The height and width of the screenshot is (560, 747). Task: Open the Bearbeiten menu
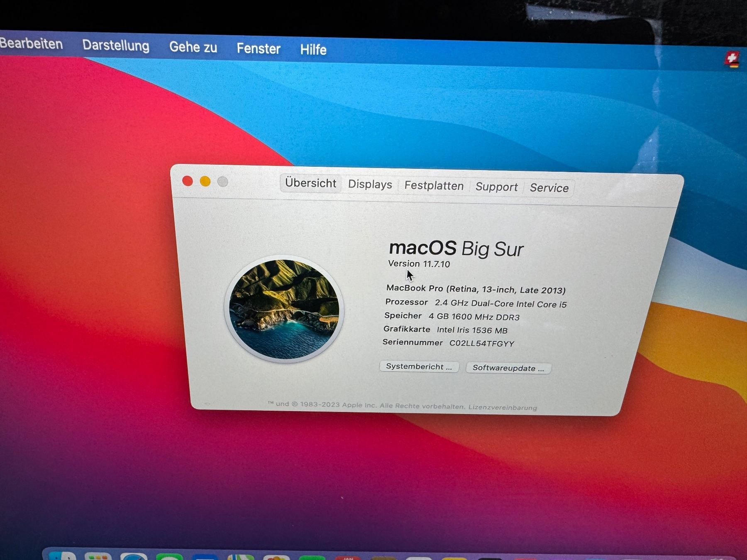[31, 44]
